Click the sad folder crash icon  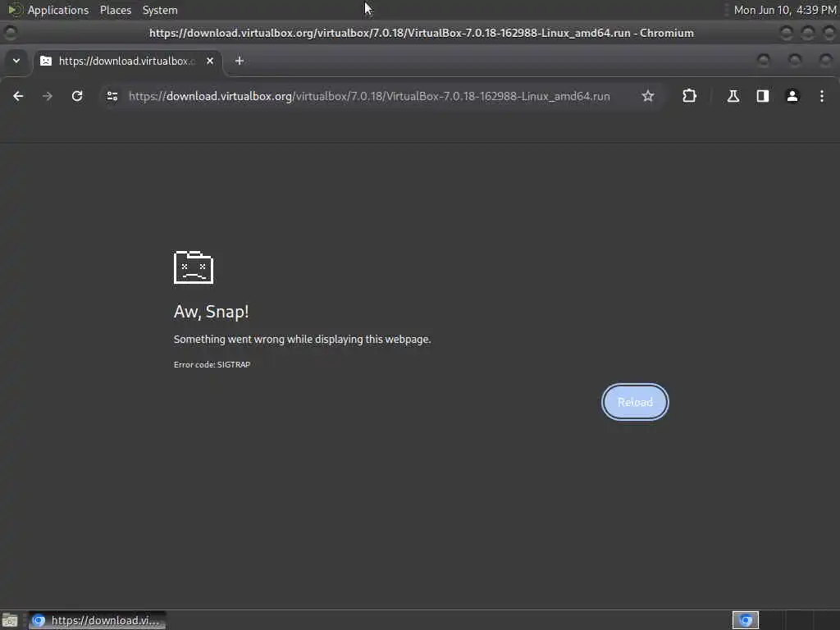pos(194,267)
